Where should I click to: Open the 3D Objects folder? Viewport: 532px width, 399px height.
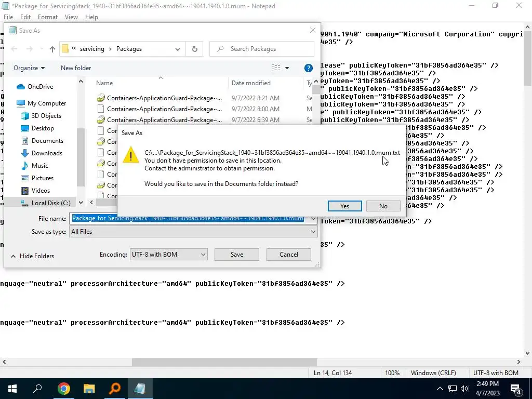tap(42, 116)
